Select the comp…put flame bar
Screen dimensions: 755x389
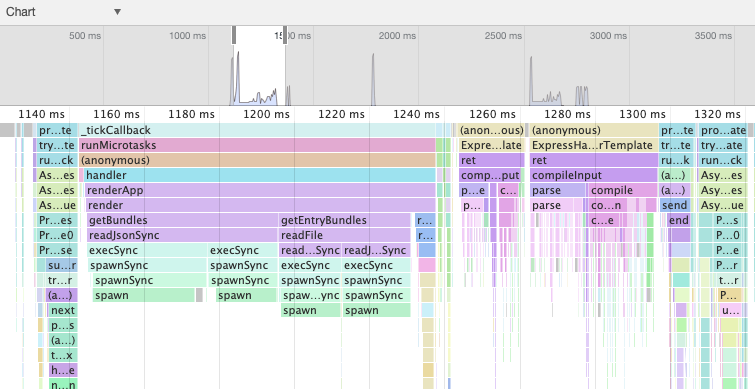[x=490, y=175]
